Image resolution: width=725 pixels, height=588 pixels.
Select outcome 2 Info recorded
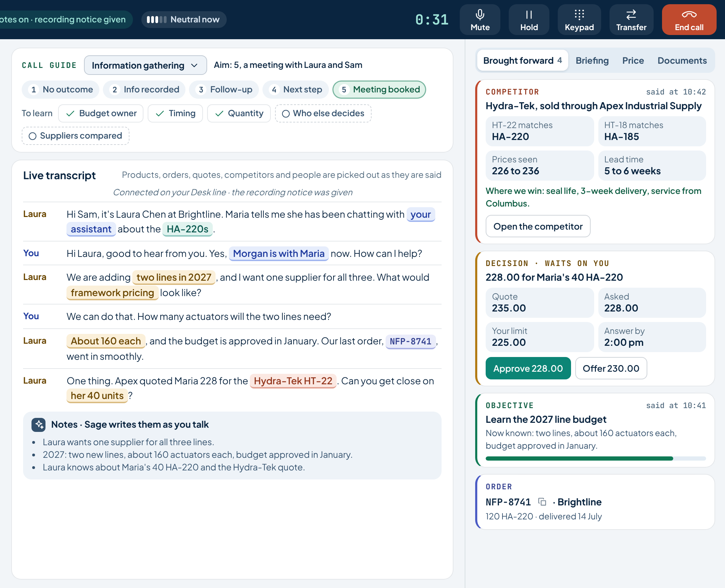tap(144, 90)
